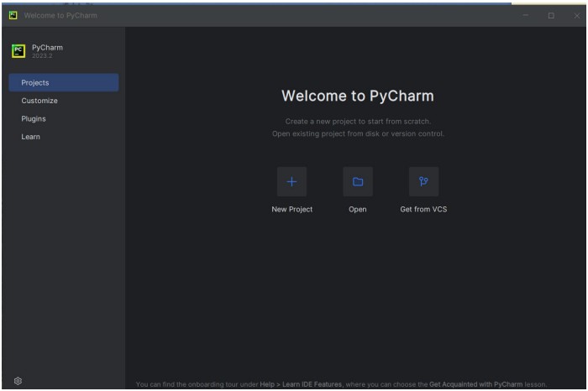Maximize the Welcome to PyCharm window
This screenshot has height=391, width=588.
[551, 15]
